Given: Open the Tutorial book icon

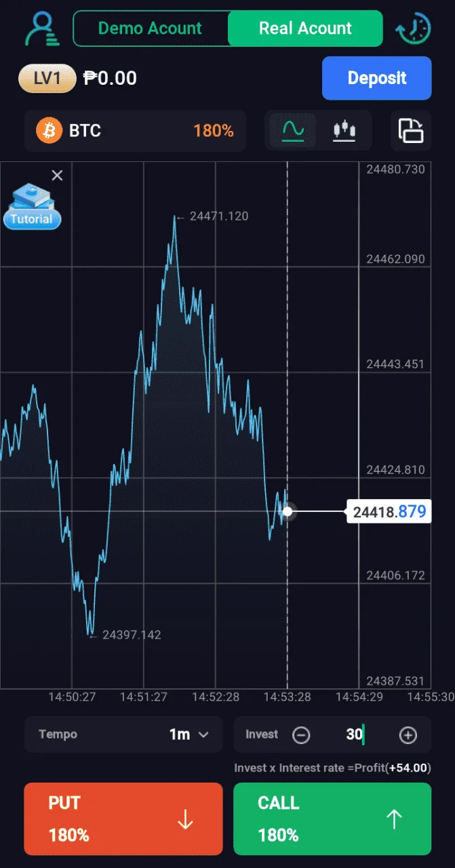Looking at the screenshot, I should point(32,206).
